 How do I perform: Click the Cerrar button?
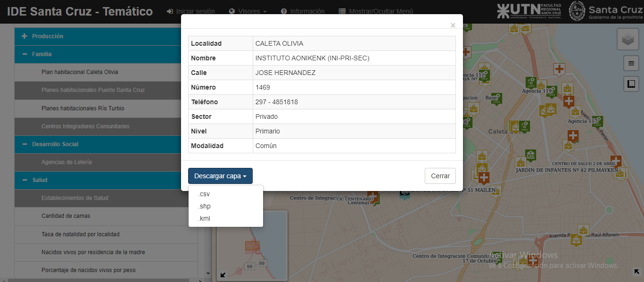(x=440, y=176)
